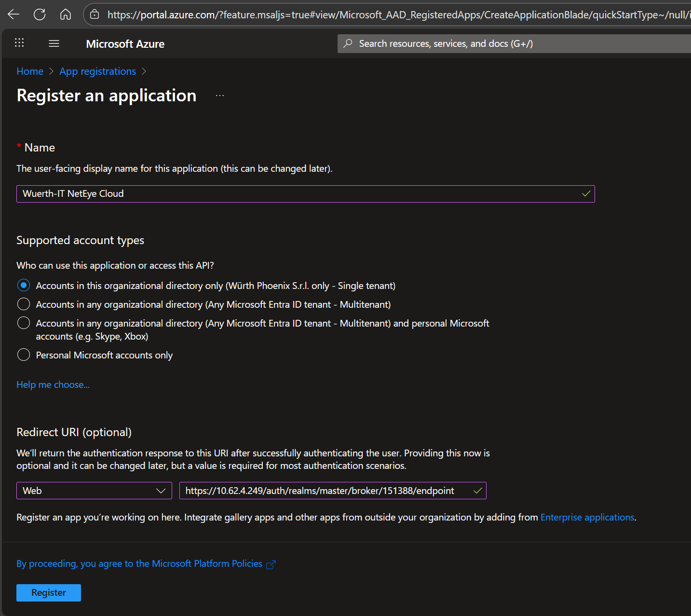Open the Azure portal hamburger menu
Screen dimensions: 691x616
54,43
